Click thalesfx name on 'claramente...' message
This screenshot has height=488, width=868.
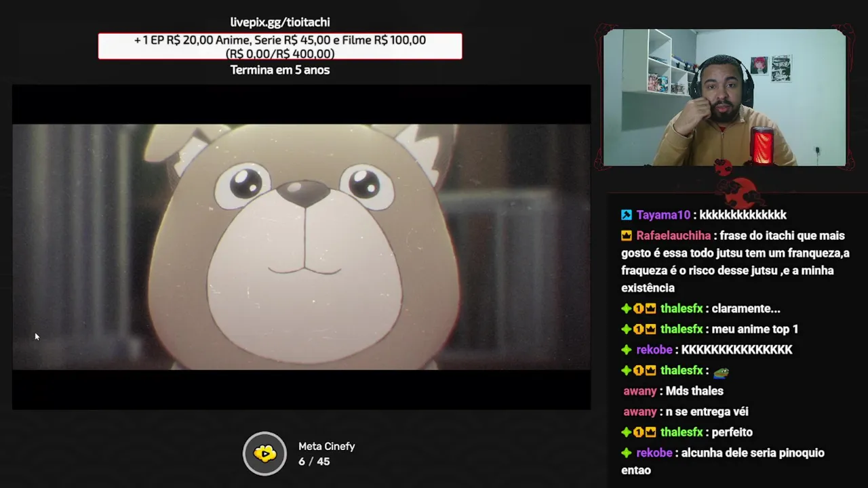682,308
